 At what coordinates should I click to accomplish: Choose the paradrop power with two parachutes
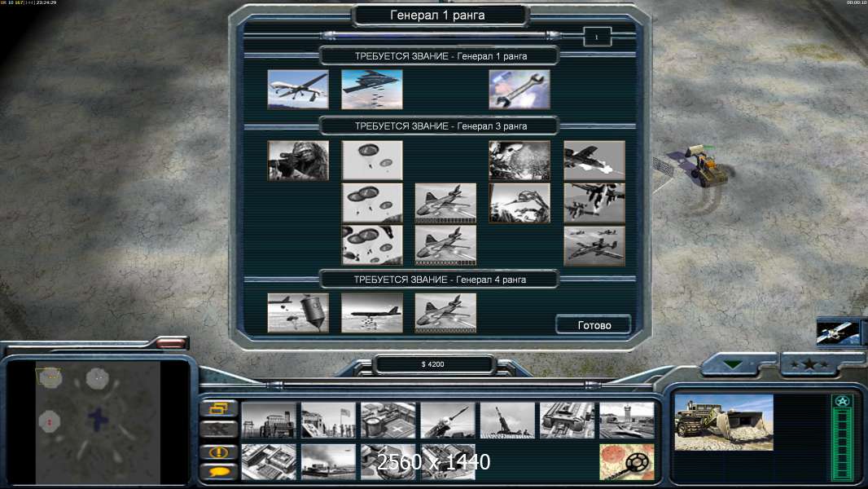coord(372,161)
